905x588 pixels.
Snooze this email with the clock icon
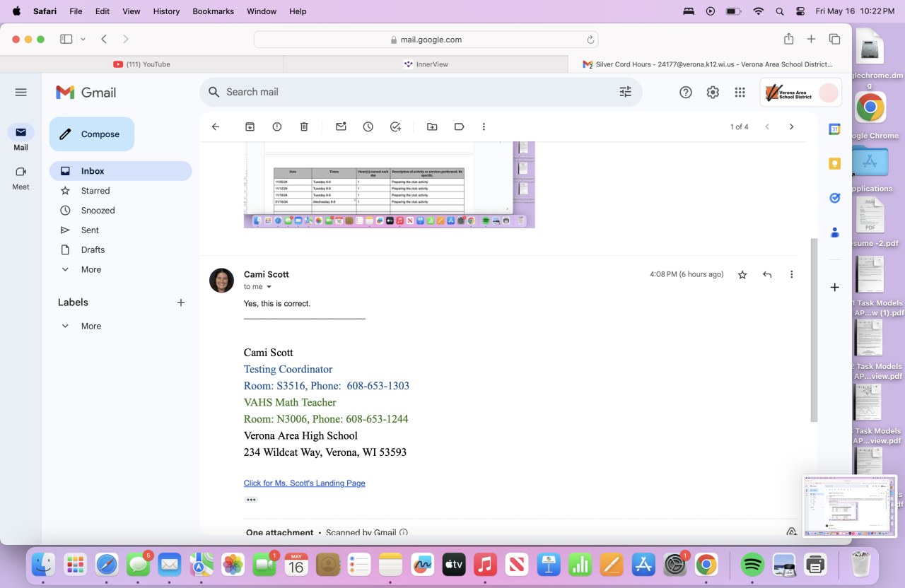(x=368, y=127)
